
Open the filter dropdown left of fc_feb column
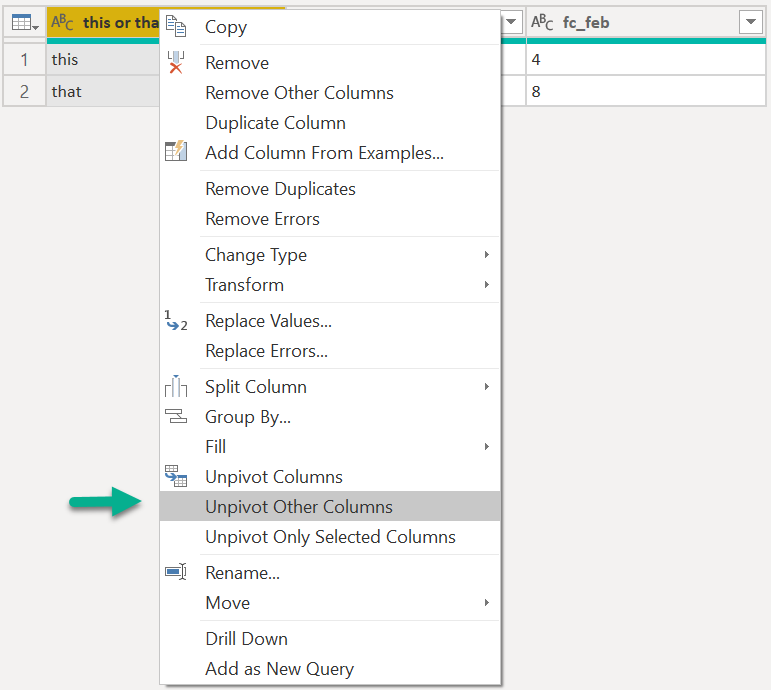coord(511,22)
